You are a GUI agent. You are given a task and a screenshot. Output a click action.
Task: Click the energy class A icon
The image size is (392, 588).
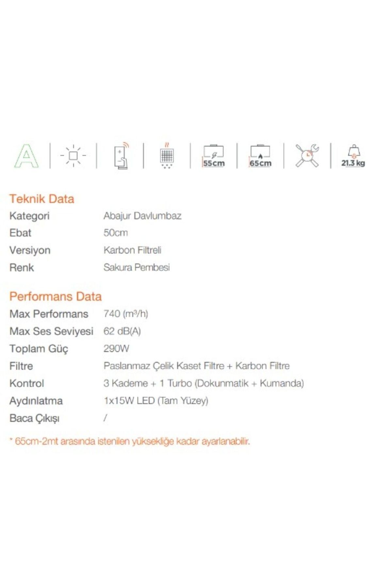tap(26, 156)
